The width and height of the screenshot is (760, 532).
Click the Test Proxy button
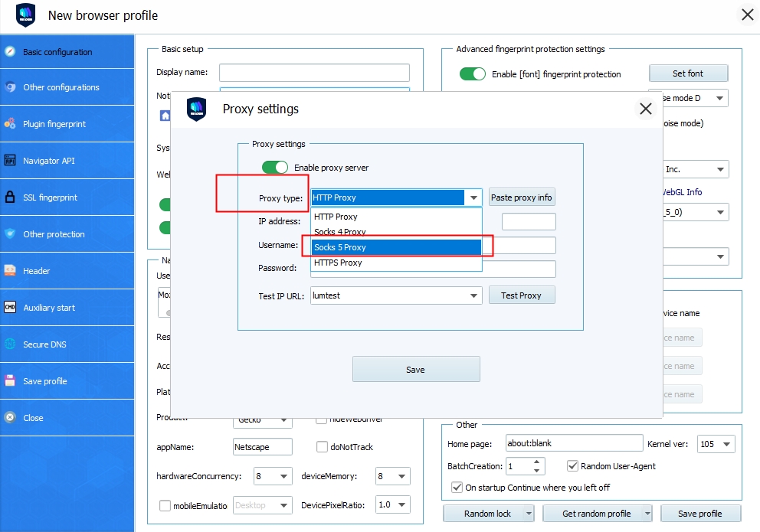(x=521, y=295)
